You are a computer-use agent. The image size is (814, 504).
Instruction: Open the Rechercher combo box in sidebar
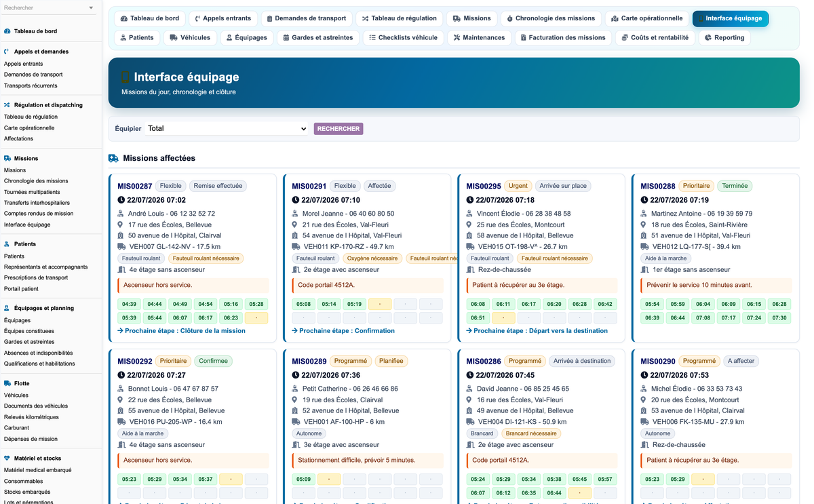pyautogui.click(x=49, y=8)
